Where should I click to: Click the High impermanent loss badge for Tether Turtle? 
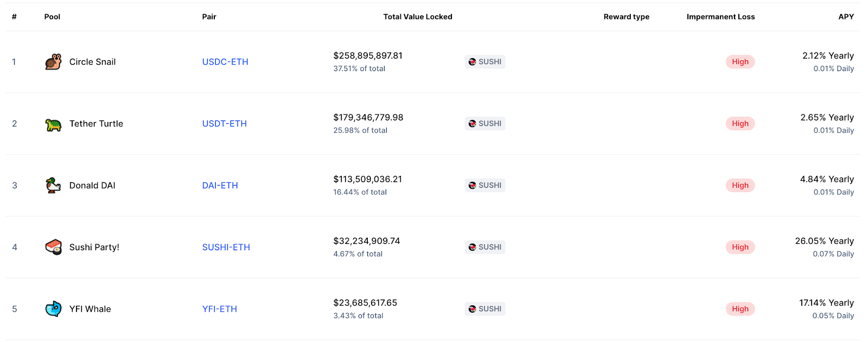coord(740,124)
